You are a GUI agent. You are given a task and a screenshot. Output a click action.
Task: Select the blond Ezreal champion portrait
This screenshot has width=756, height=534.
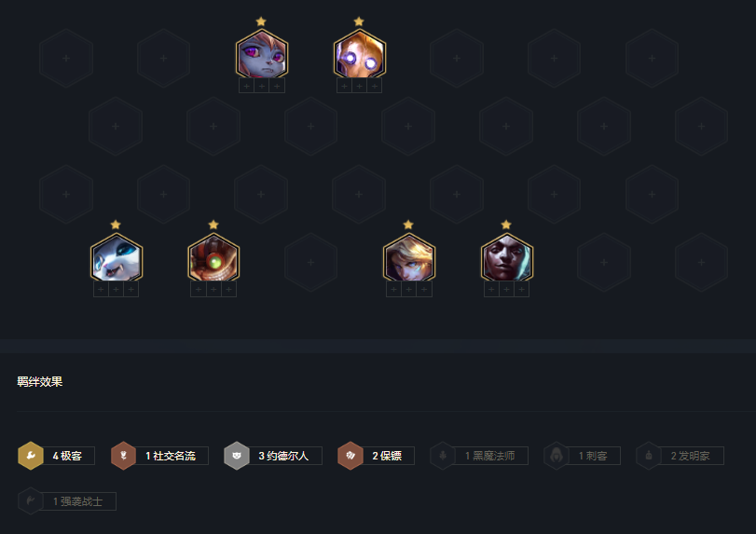pos(409,257)
